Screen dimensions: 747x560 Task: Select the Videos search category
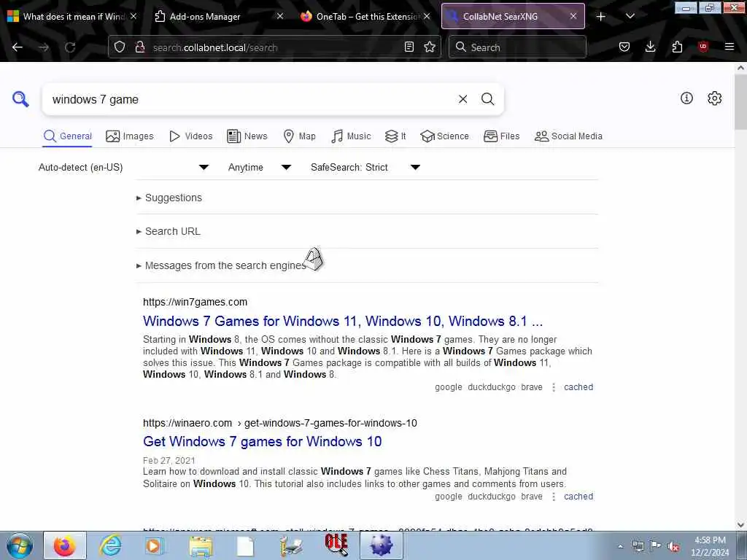pos(190,136)
